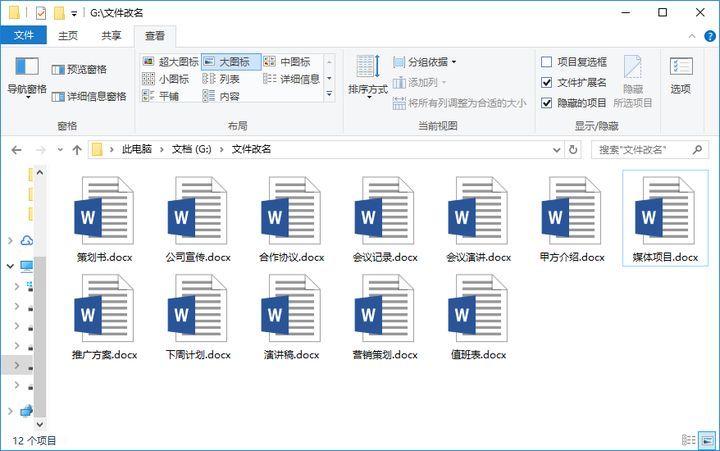Image resolution: width=720 pixels, height=451 pixels.
Task: Switch layout to 内容
Action: [221, 96]
